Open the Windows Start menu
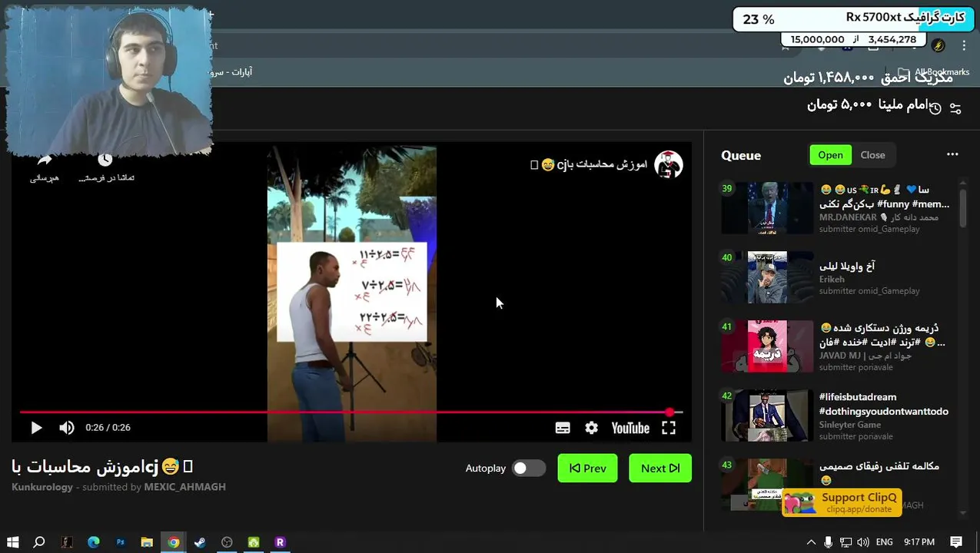 [x=12, y=542]
